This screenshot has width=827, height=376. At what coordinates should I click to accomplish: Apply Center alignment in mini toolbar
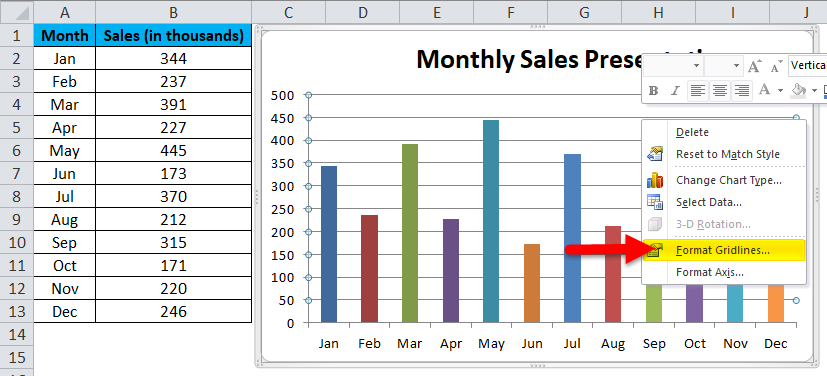(719, 91)
